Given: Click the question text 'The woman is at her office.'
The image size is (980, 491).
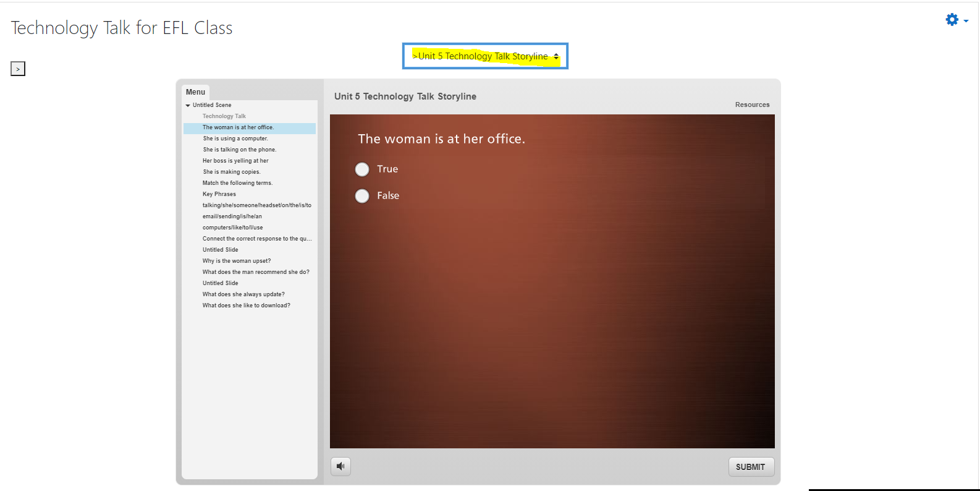Looking at the screenshot, I should pos(441,139).
